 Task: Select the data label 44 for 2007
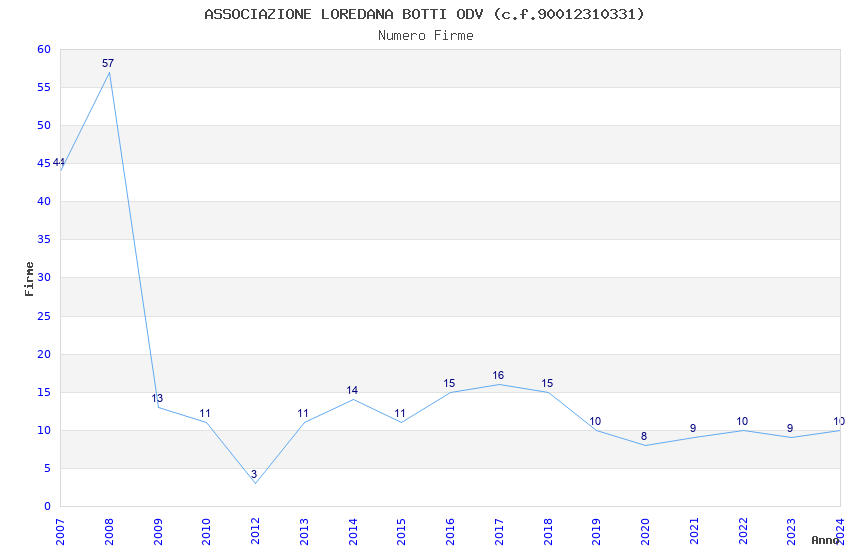pyautogui.click(x=59, y=163)
